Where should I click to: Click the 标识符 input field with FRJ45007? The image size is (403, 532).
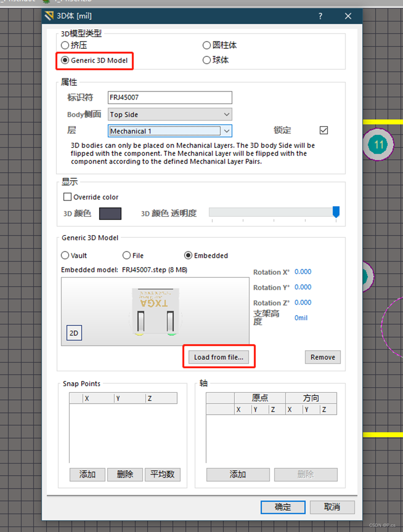[x=170, y=97]
